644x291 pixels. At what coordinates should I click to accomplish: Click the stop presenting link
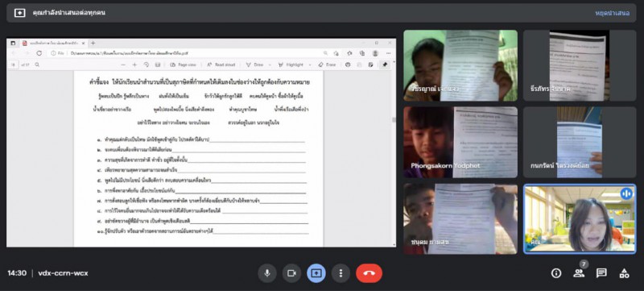tap(612, 13)
